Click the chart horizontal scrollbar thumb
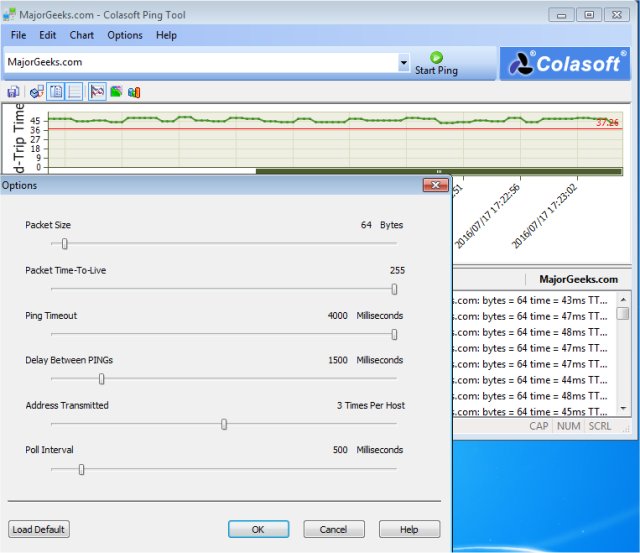This screenshot has height=553, width=640. 439,172
